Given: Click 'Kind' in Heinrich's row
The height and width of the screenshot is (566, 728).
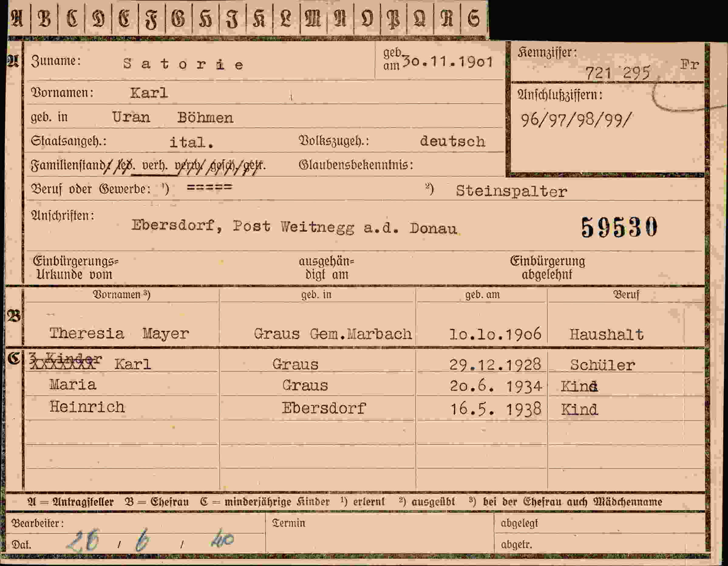Looking at the screenshot, I should [x=579, y=410].
